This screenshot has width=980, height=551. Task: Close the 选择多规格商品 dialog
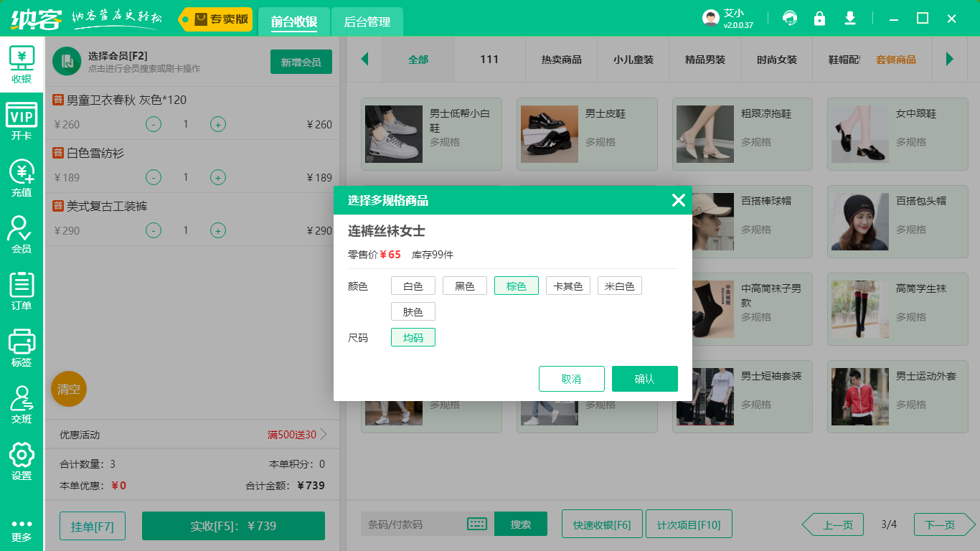[678, 200]
